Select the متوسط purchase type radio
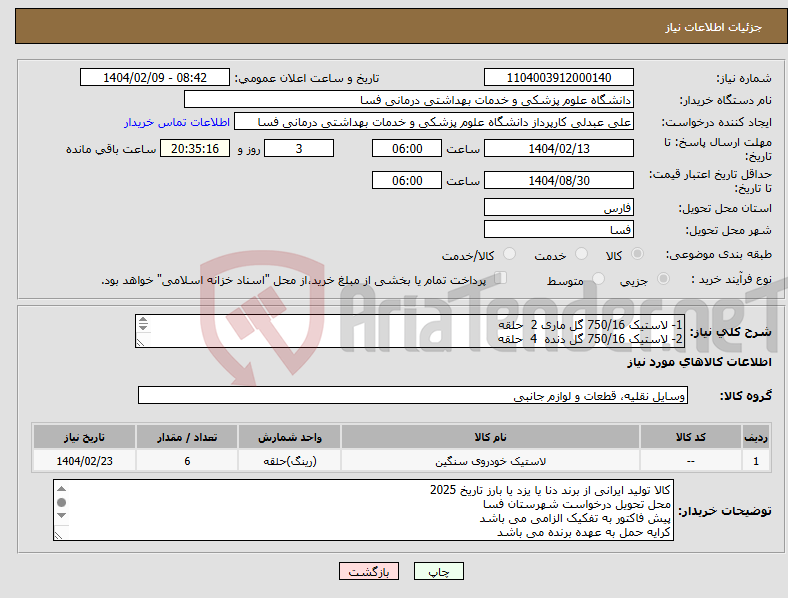Screen dimensions: 788x598 599,278
